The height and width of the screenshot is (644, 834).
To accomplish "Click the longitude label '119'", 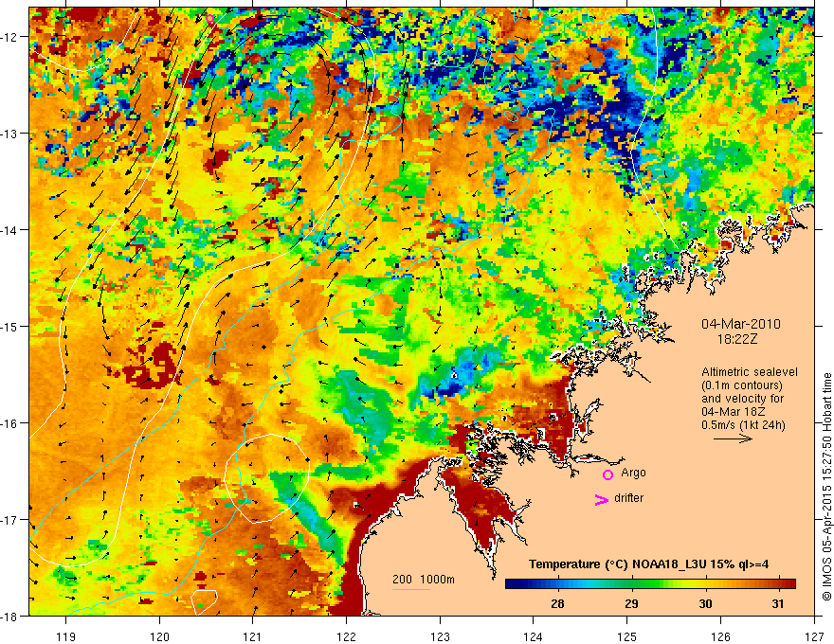I will (66, 636).
